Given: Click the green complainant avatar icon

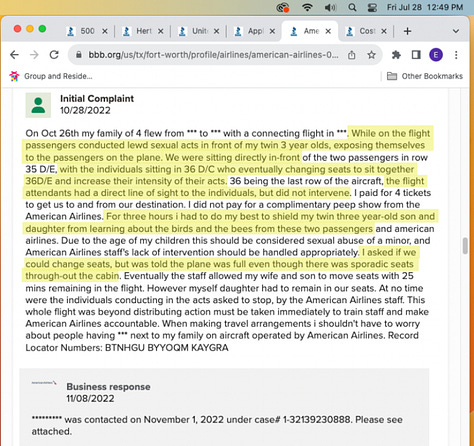Looking at the screenshot, I should [x=38, y=105].
